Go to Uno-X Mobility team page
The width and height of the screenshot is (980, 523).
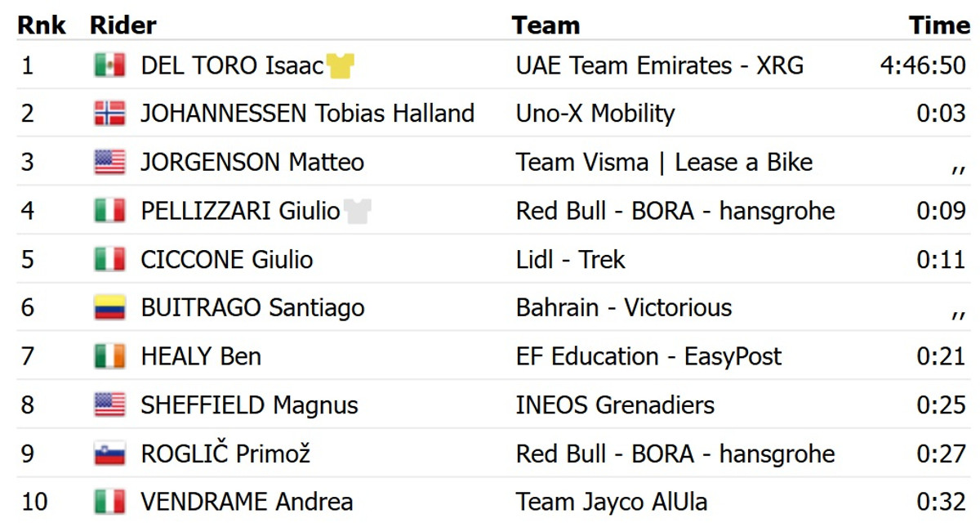595,114
